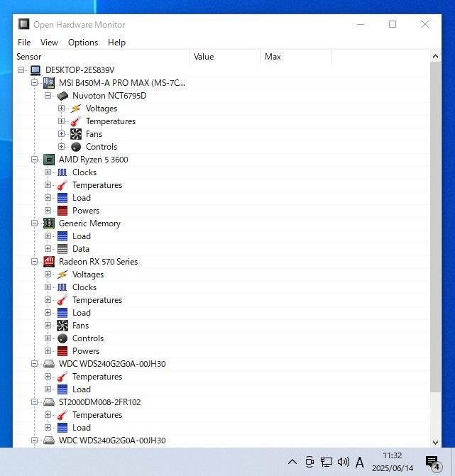This screenshot has height=476, width=455.
Task: Collapse the Generic Memory node
Action: pyautogui.click(x=34, y=223)
